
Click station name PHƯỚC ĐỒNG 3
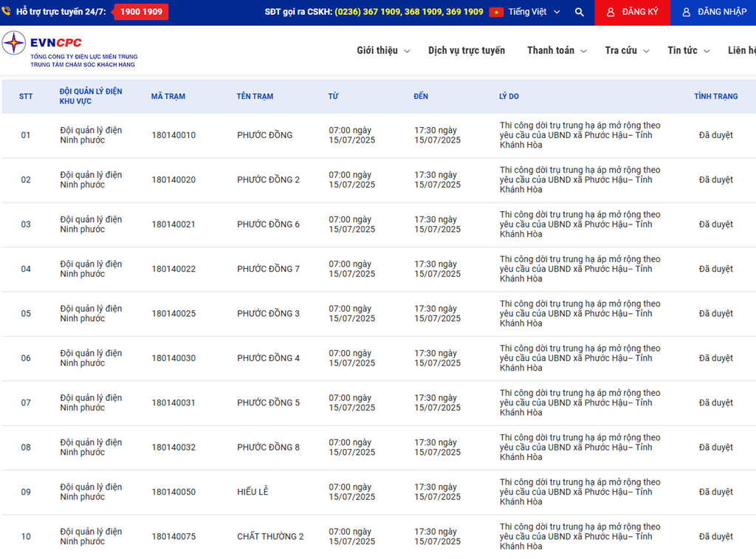268,314
